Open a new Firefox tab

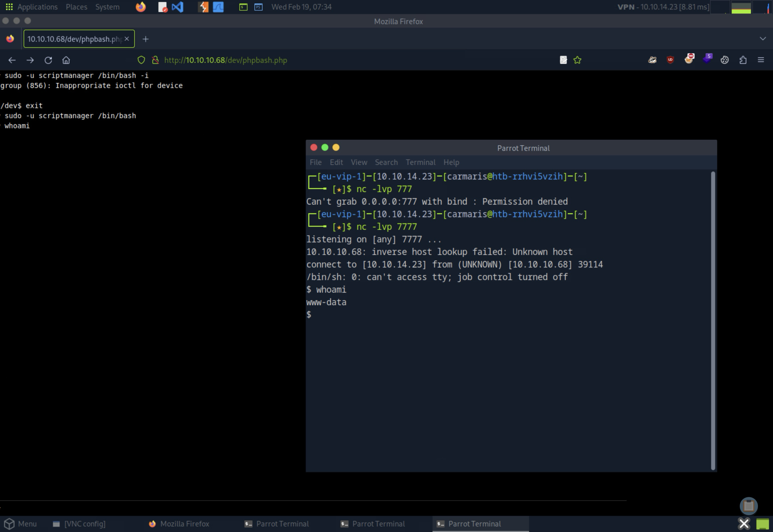[145, 39]
